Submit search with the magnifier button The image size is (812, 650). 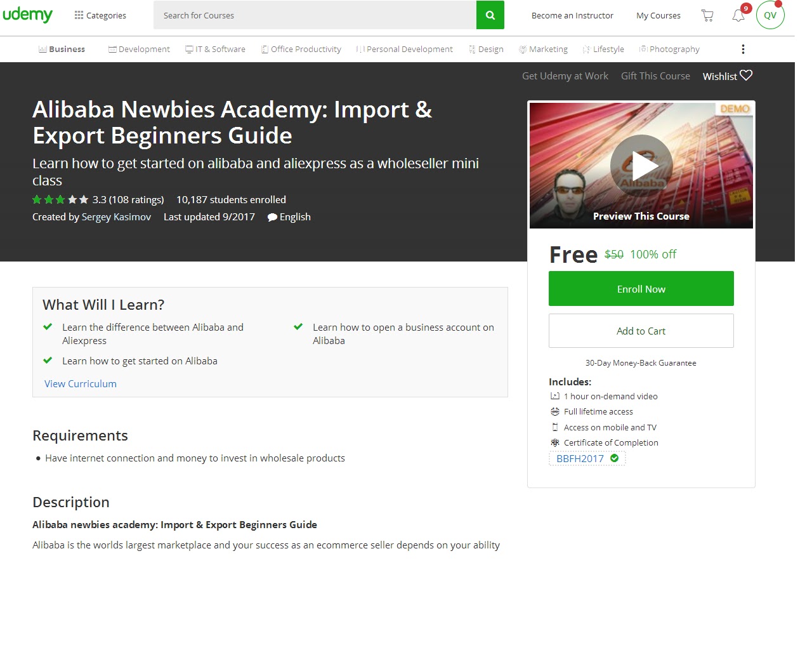pos(490,15)
